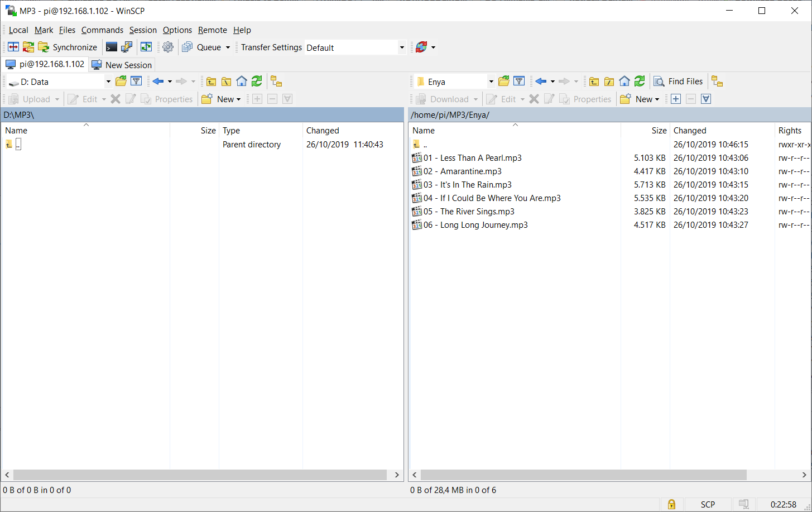The width and height of the screenshot is (812, 512).
Task: Open the Session menu
Action: pyautogui.click(x=143, y=30)
